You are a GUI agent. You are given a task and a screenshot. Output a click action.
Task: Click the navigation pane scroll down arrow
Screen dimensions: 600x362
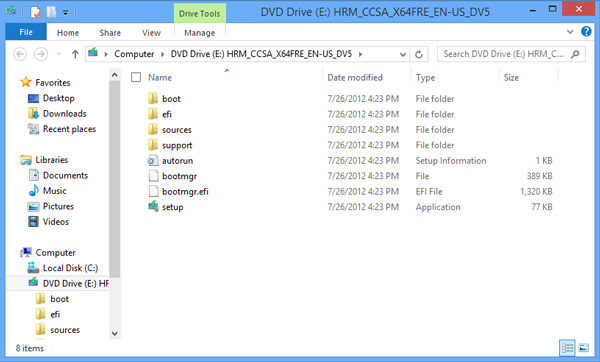114,333
